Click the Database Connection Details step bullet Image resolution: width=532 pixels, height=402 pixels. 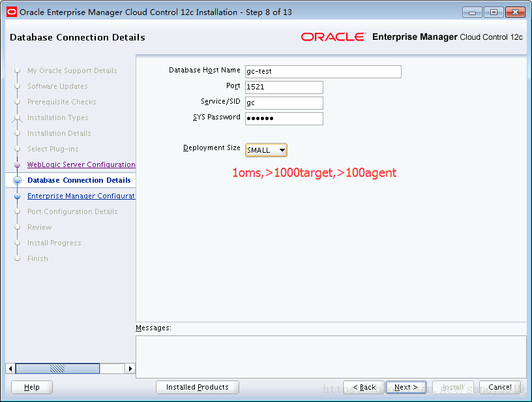click(x=18, y=180)
